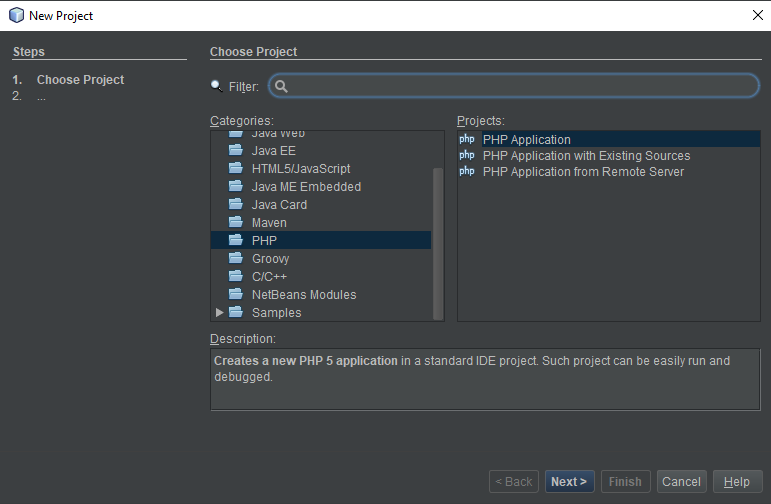Viewport: 771px width, 504px height.
Task: Select C/C++ category
Action: click(269, 276)
